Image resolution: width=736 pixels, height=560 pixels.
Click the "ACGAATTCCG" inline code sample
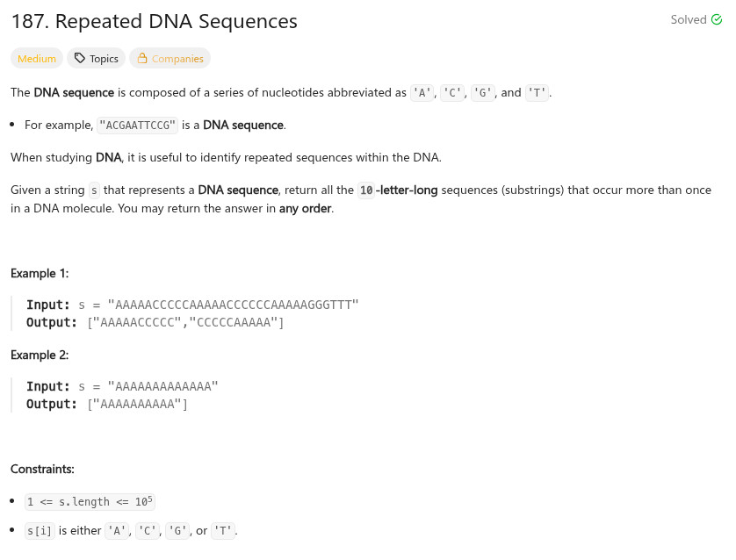138,126
